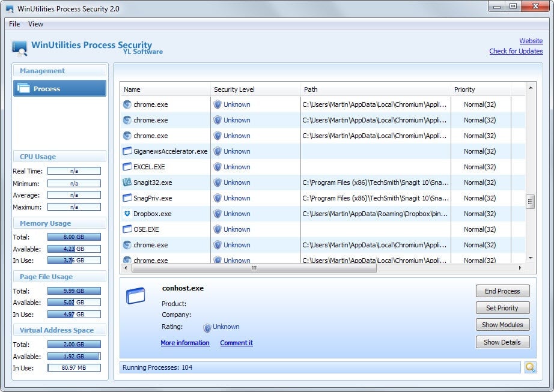Click the app icon in the title bar
Screen dimensions: 554x392
tap(10, 9)
